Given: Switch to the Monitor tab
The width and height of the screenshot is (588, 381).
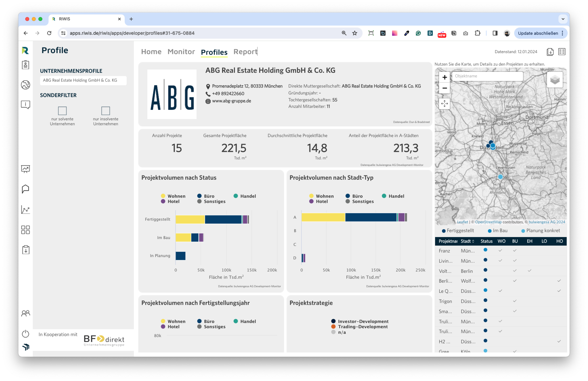Looking at the screenshot, I should pyautogui.click(x=181, y=52).
